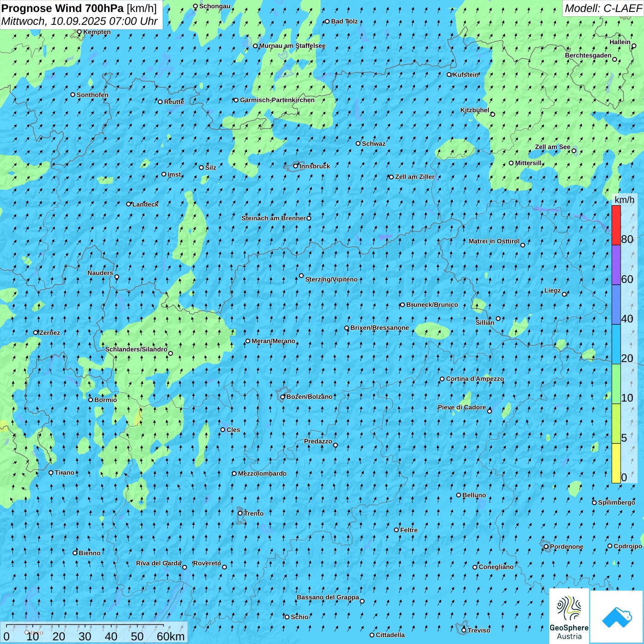Click the 'Reutte' label
The height and width of the screenshot is (644, 644).
click(x=174, y=102)
